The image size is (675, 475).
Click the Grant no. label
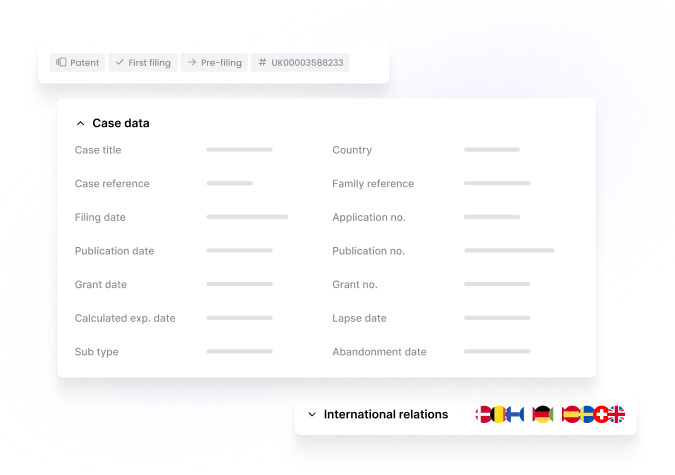(x=355, y=284)
